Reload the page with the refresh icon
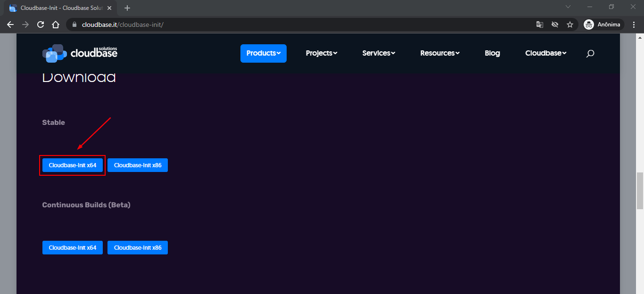 (x=41, y=24)
